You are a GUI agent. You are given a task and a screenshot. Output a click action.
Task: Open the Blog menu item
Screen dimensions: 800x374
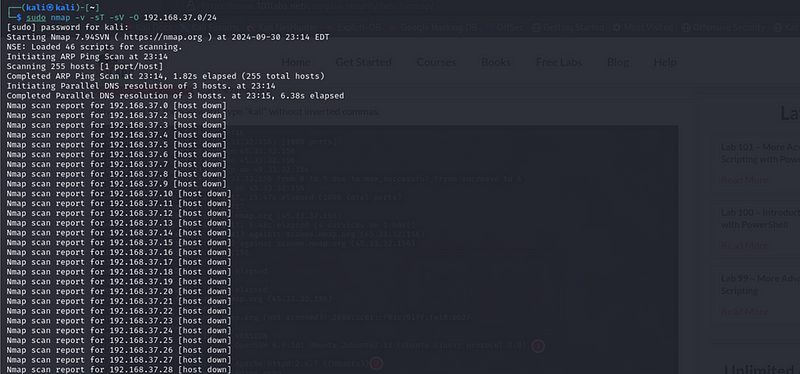click(618, 62)
